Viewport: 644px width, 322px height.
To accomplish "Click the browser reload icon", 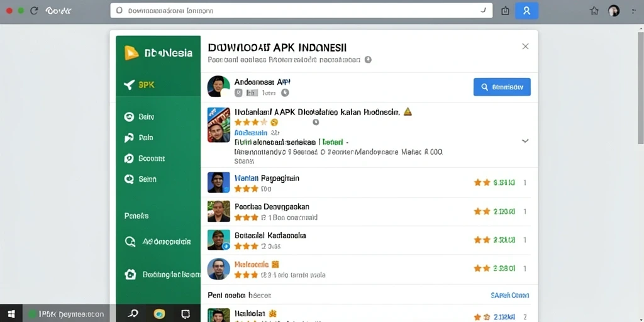I will click(x=34, y=11).
